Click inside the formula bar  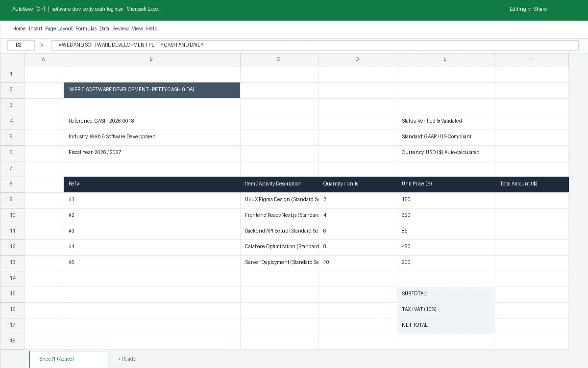point(315,45)
